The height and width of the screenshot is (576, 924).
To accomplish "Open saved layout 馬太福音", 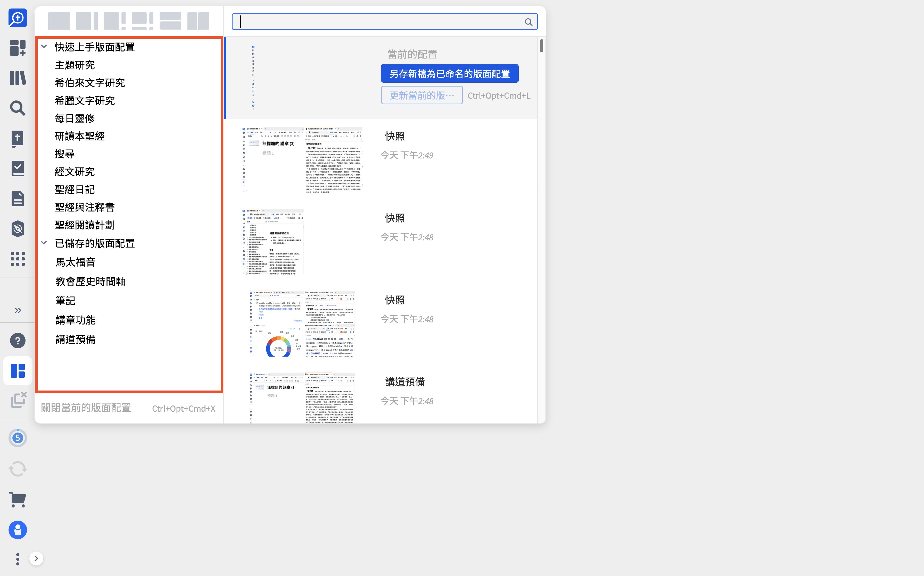I will point(76,262).
